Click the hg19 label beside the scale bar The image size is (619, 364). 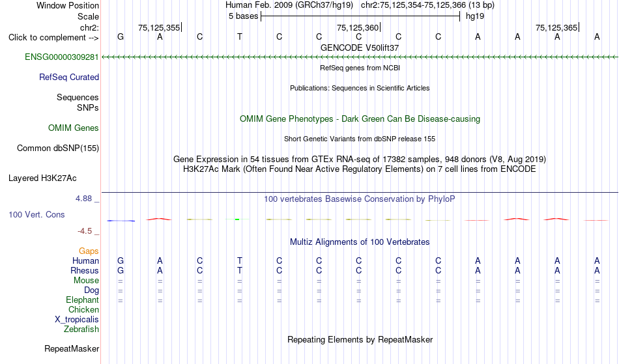pyautogui.click(x=475, y=16)
